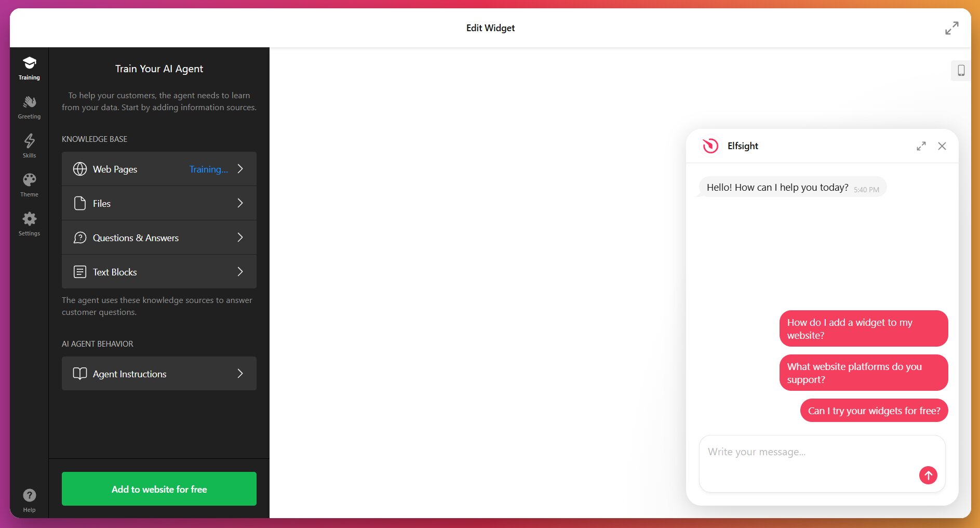Viewport: 980px width, 528px height.
Task: Open the Text Blocks section
Action: coord(159,272)
